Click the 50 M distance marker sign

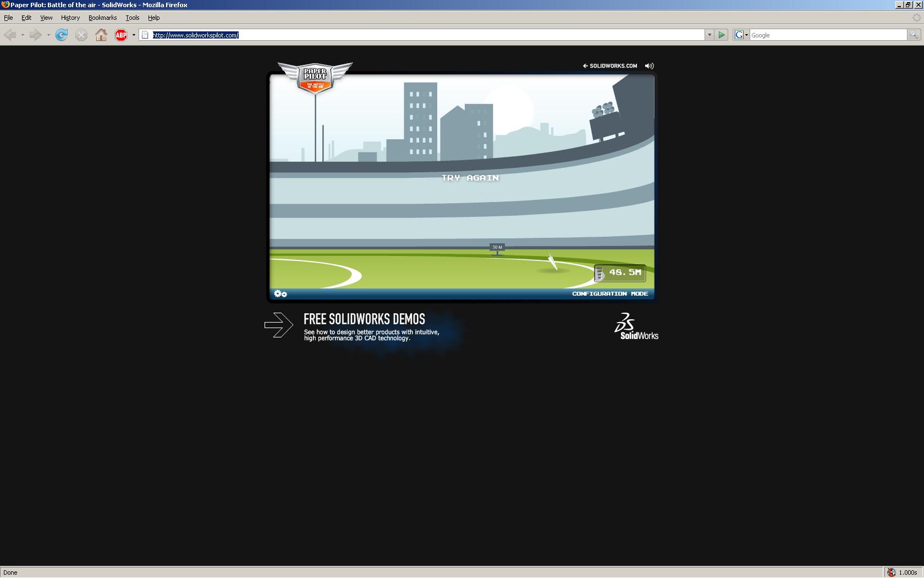click(497, 247)
